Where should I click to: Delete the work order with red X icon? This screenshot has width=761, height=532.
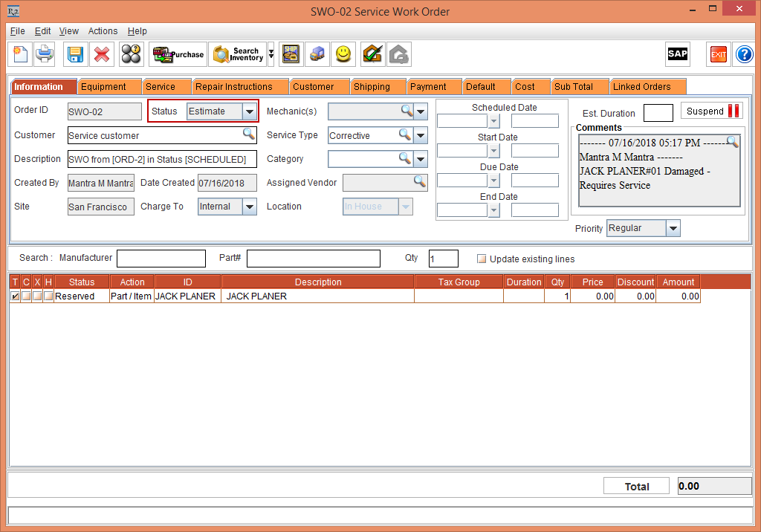(x=102, y=53)
